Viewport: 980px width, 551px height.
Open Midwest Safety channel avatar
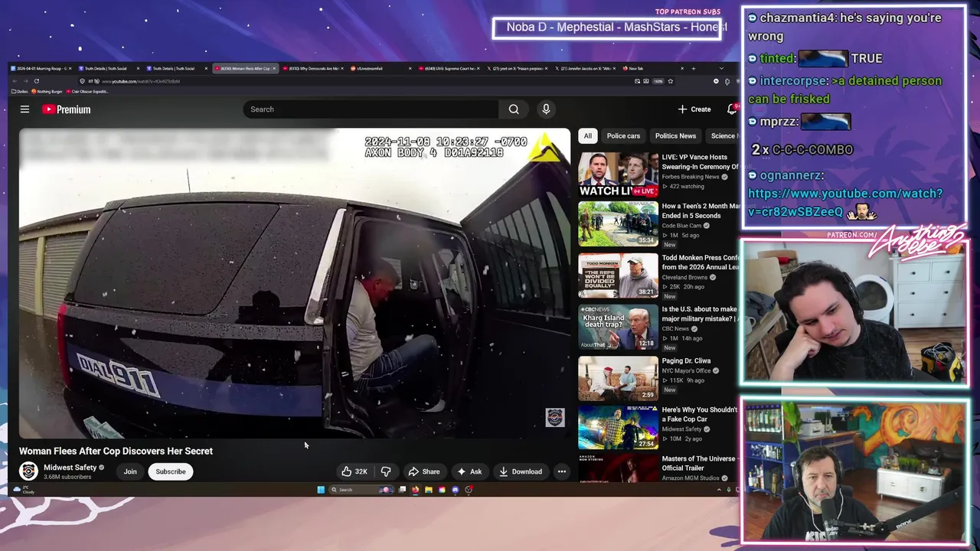[28, 471]
